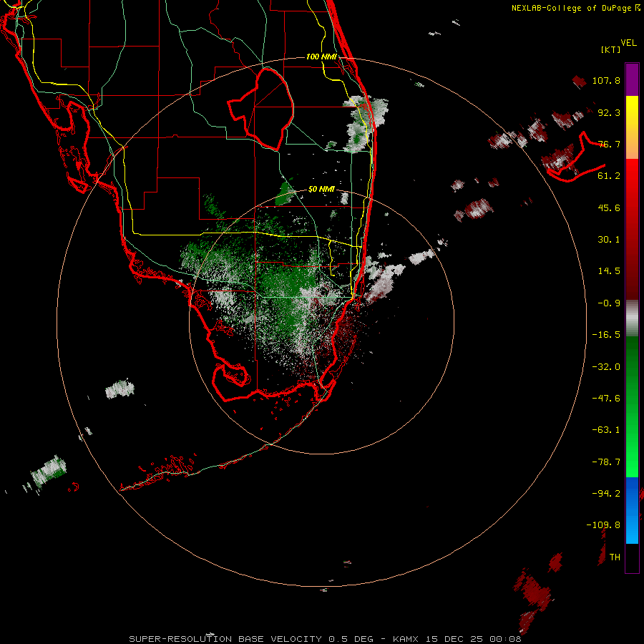Click the TH label on the legend

[615, 557]
